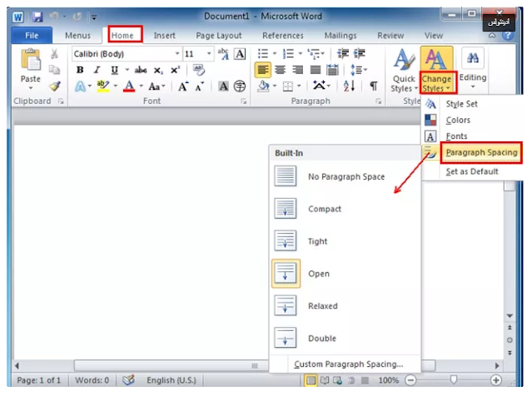Toggle center alignment
The height and width of the screenshot is (396, 532).
coord(281,70)
